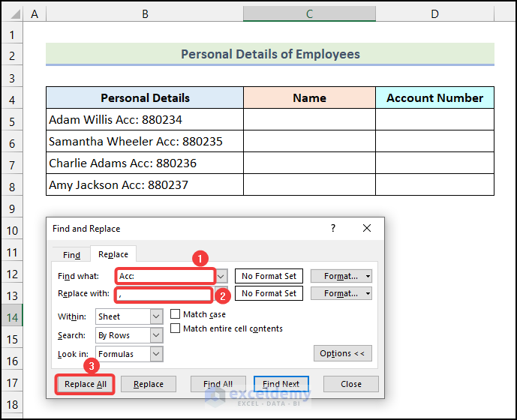Expand the Format arrow beside Find what

[368, 276]
